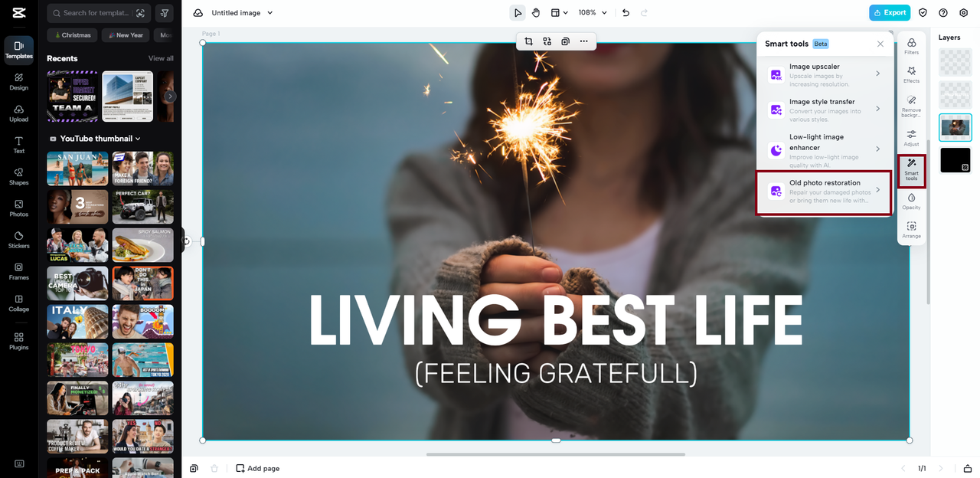Select the sparkler photo layer thumbnail
This screenshot has width=980, height=478.
coord(955,128)
